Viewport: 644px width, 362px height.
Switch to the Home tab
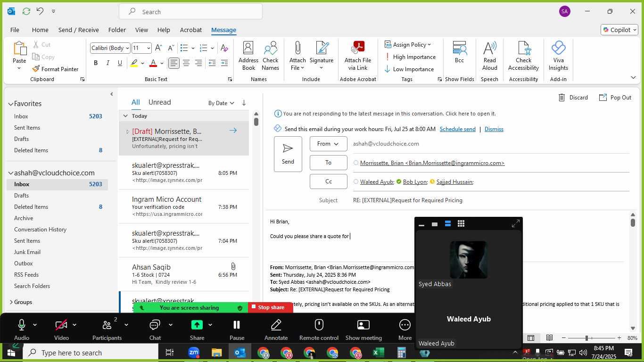tap(40, 30)
